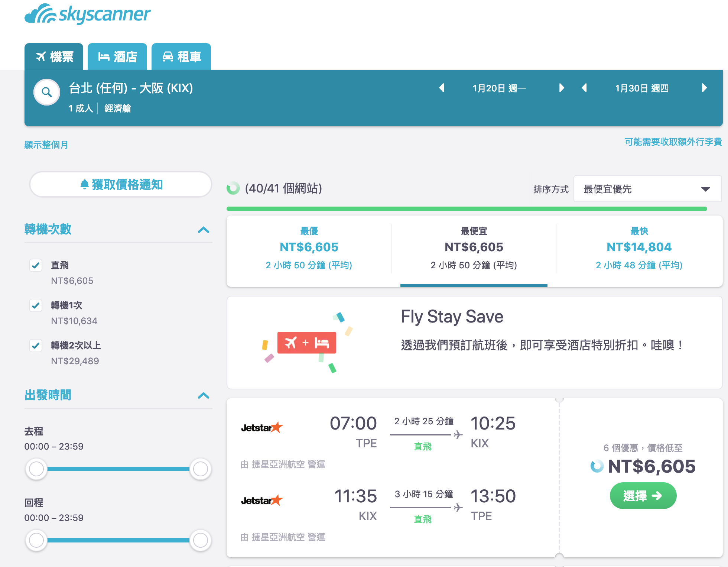
Task: Click Jetstar logo on 07:00 outbound flight
Action: [x=262, y=428]
